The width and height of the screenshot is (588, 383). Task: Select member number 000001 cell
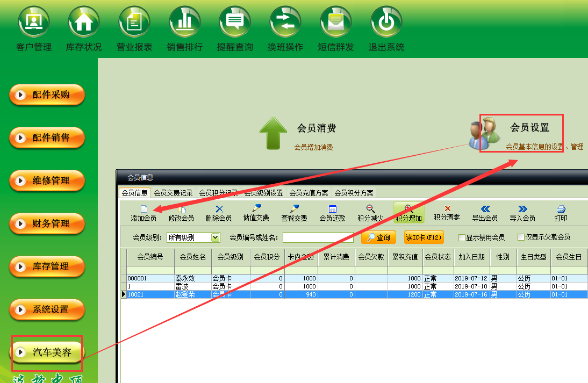150,278
